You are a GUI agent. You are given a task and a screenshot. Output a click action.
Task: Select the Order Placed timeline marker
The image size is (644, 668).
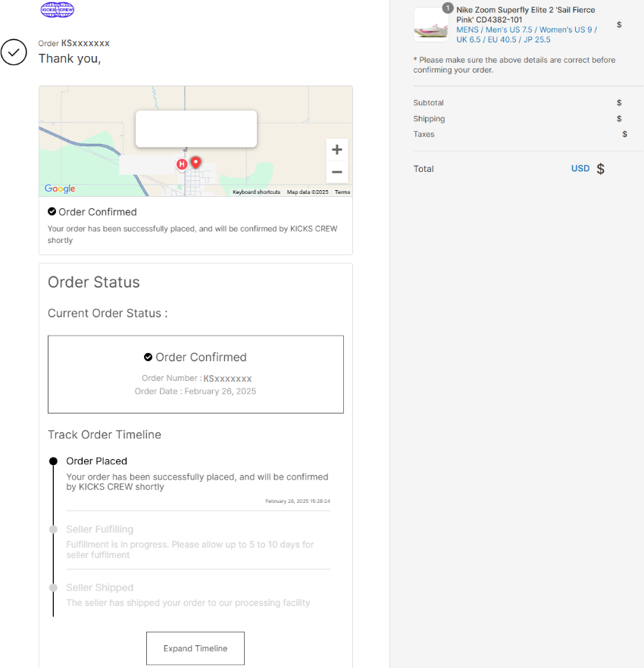pyautogui.click(x=53, y=461)
